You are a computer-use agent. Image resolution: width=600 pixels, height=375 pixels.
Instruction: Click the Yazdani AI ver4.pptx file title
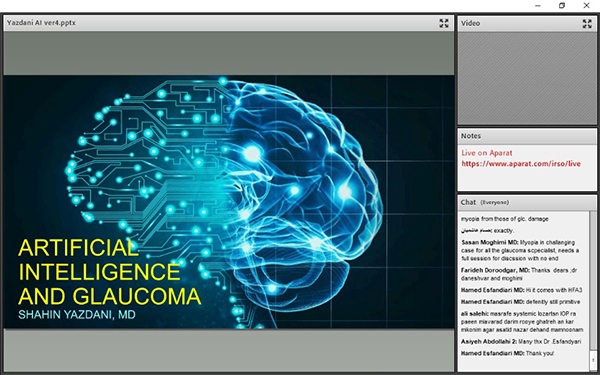(41, 23)
